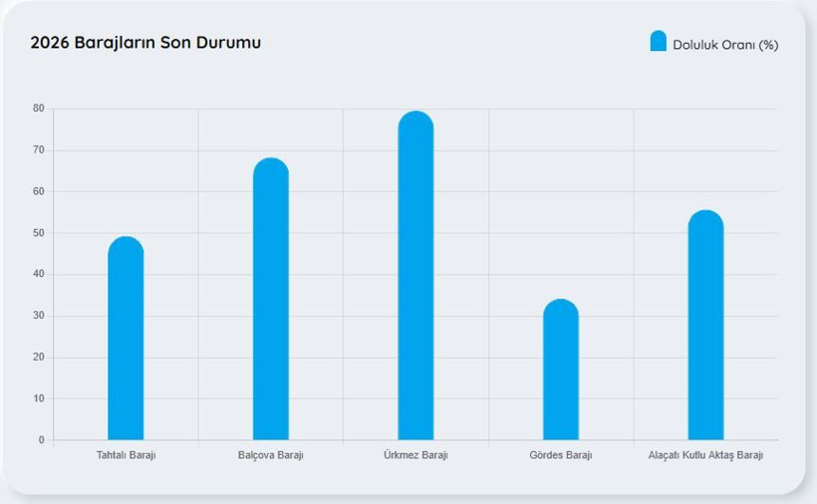Click the Ürkmez Barajı bar
This screenshot has height=504, width=817.
click(x=415, y=276)
